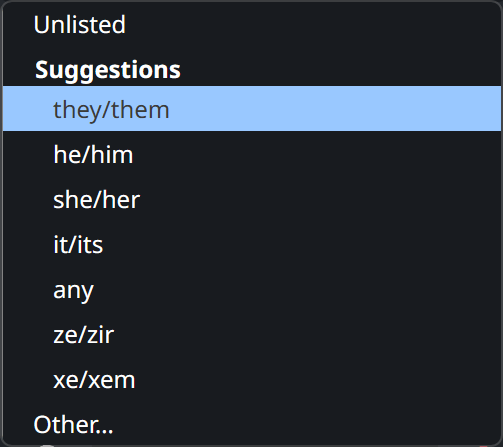
Task: Click the ze/zir suggestion row
Action: pyautogui.click(x=252, y=334)
